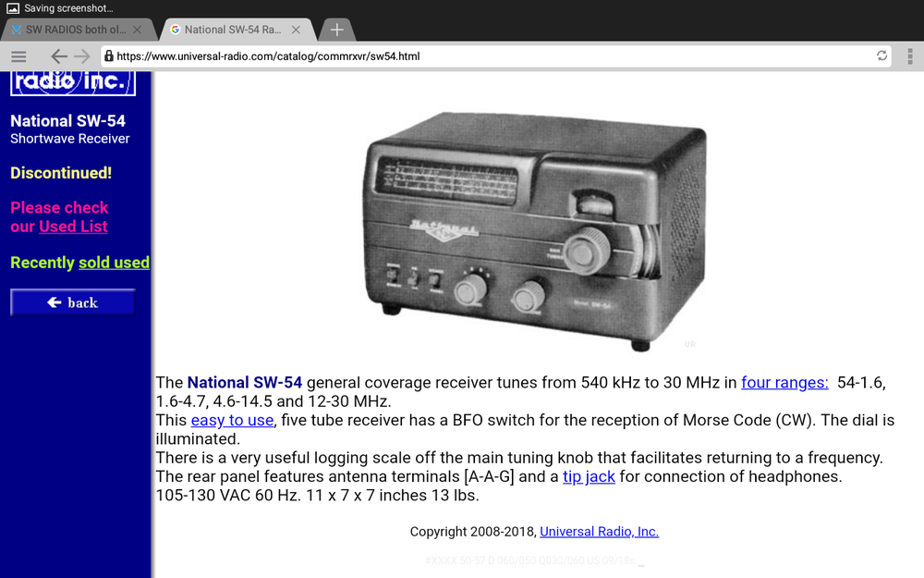Click the 'Saving screenshot...' notification icon
This screenshot has height=578, width=924.
(12, 8)
